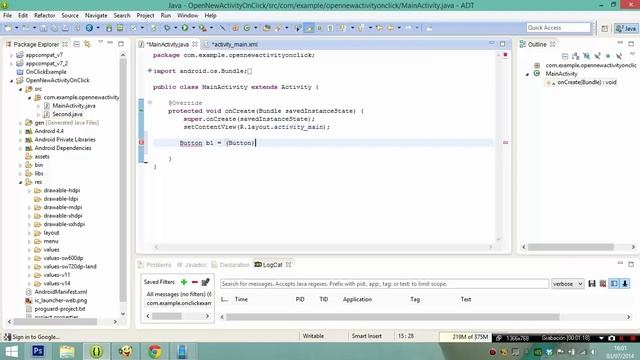This screenshot has height=360, width=640.
Task: Expand the gen Generated Java Files folder
Action: 20,122
